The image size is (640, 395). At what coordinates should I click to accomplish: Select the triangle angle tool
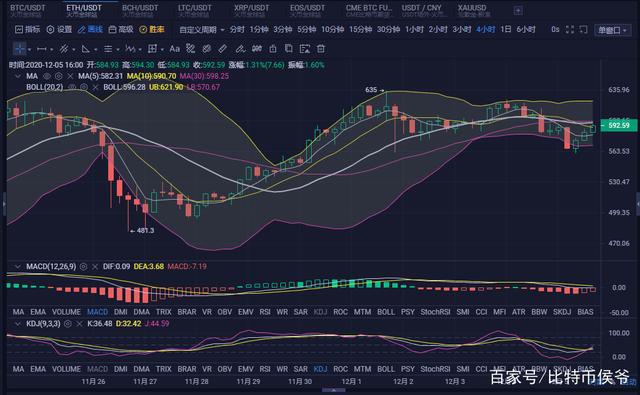[x=86, y=49]
